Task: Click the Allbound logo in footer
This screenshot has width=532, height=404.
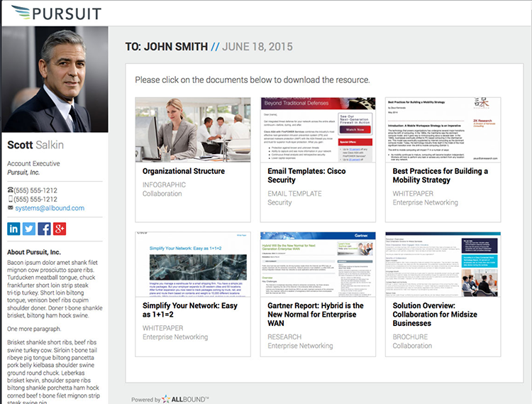Action: [x=185, y=399]
